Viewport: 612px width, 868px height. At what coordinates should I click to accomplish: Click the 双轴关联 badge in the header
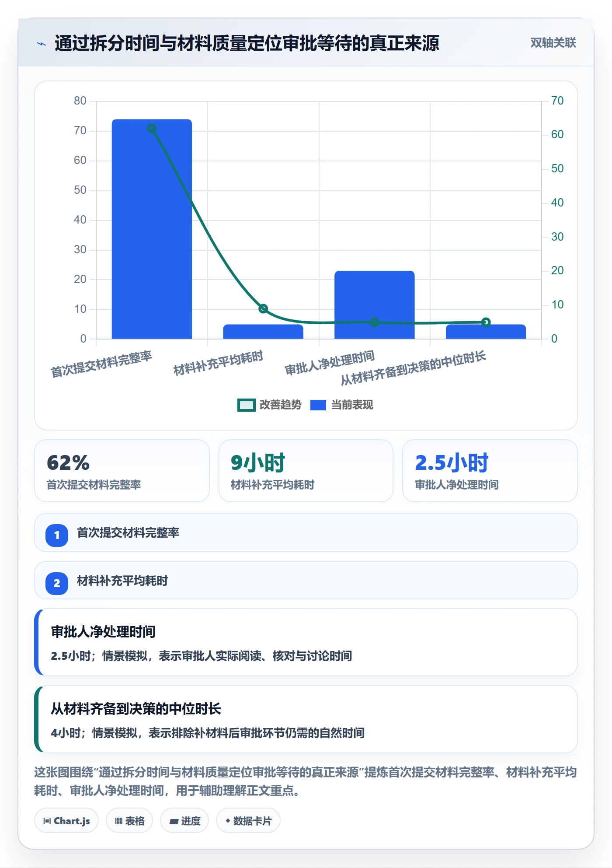[x=553, y=43]
